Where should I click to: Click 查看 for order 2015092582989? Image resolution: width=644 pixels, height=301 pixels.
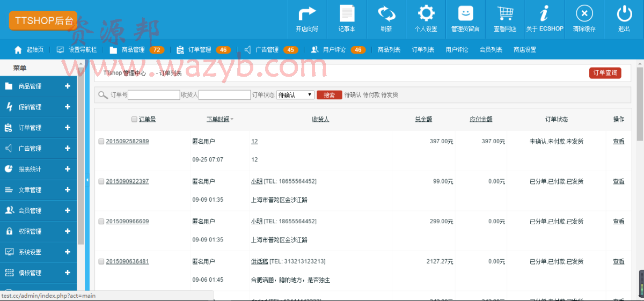(x=619, y=142)
